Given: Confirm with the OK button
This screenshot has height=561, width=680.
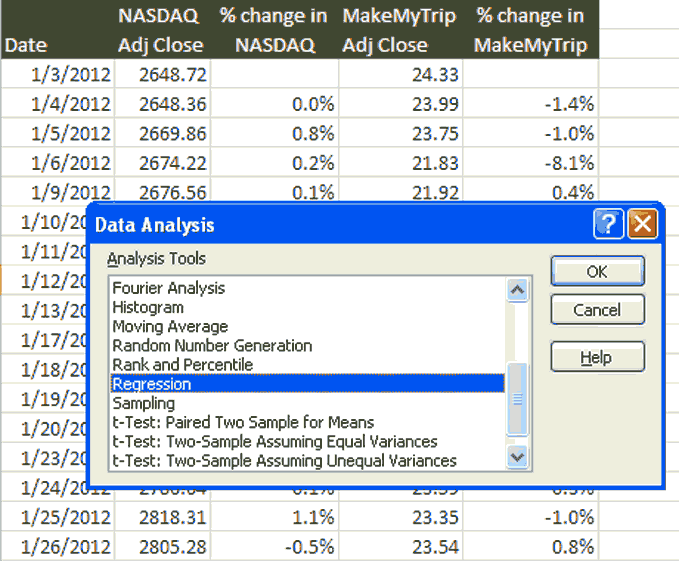Looking at the screenshot, I should click(x=597, y=271).
